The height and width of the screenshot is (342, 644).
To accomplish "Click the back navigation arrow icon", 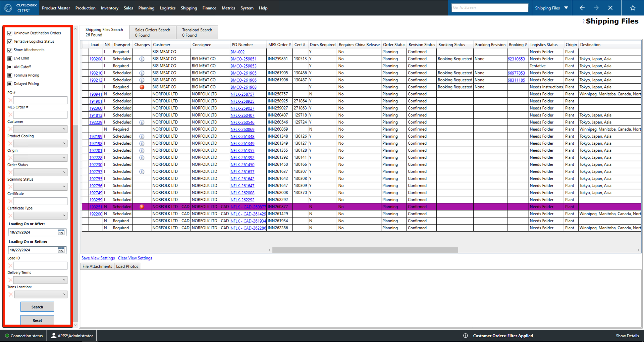I will (x=582, y=8).
